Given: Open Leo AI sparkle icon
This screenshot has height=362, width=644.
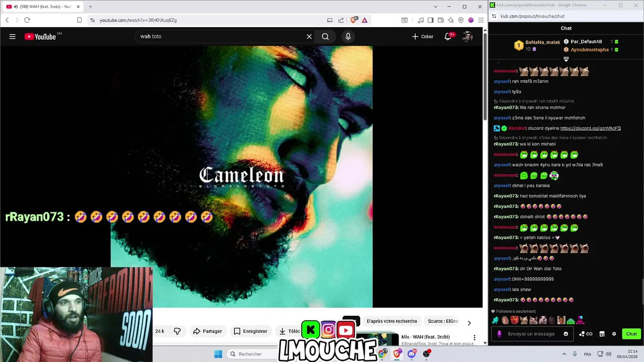Looking at the screenshot, I should pyautogui.click(x=450, y=20).
